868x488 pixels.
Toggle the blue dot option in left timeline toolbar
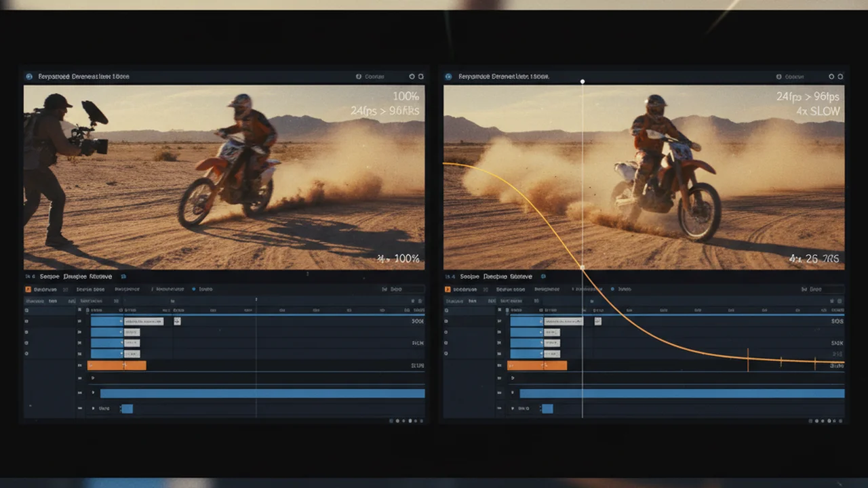(x=194, y=289)
